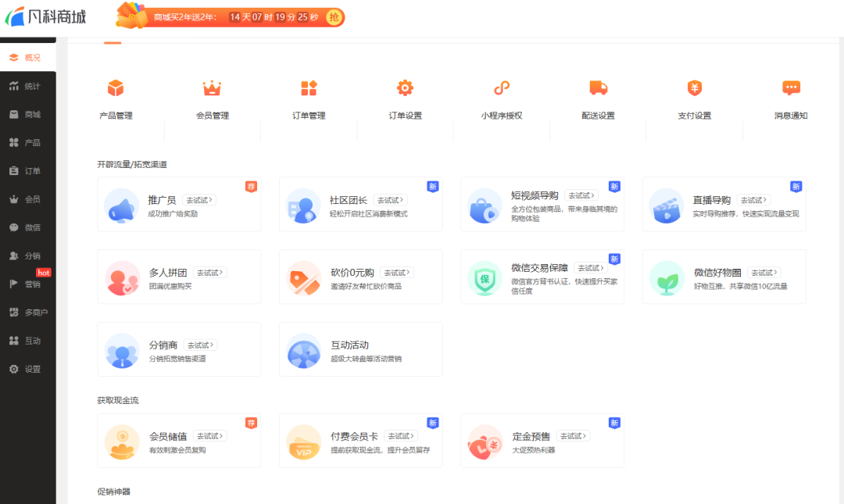844x504 pixels.
Task: Click the 抢 button in promo banner
Action: point(334,16)
